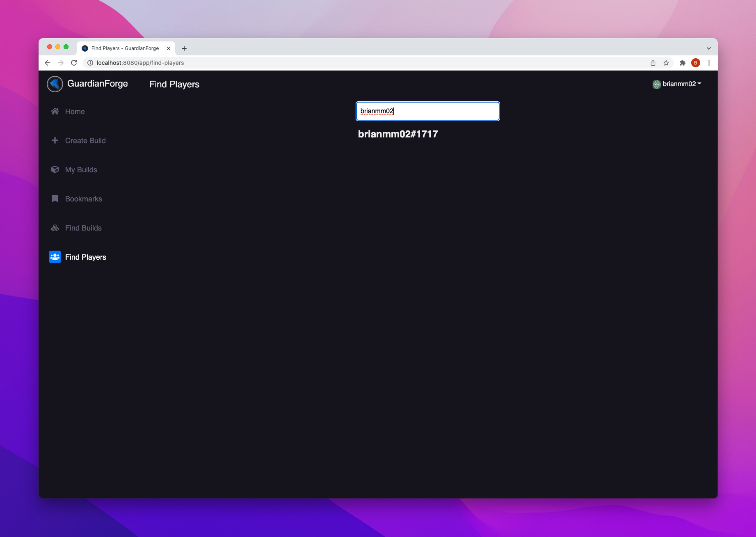This screenshot has height=537, width=756.
Task: Click the brianmm02 avatar icon
Action: 656,84
